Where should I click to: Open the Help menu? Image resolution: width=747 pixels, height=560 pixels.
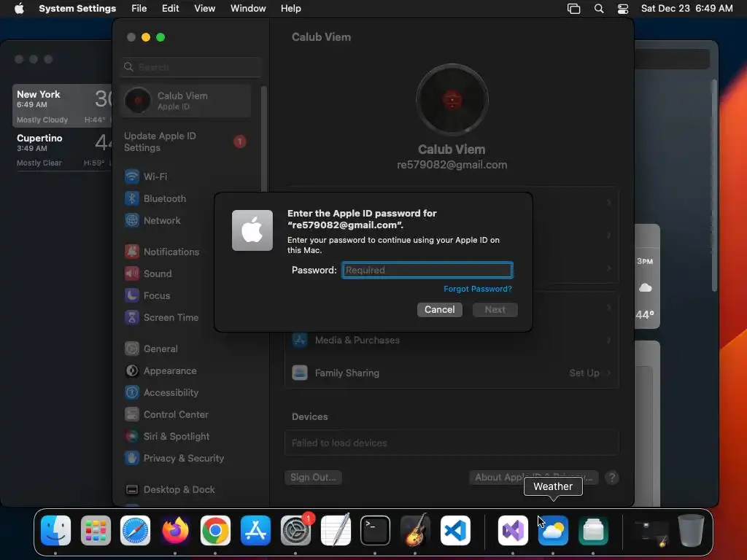click(x=290, y=9)
